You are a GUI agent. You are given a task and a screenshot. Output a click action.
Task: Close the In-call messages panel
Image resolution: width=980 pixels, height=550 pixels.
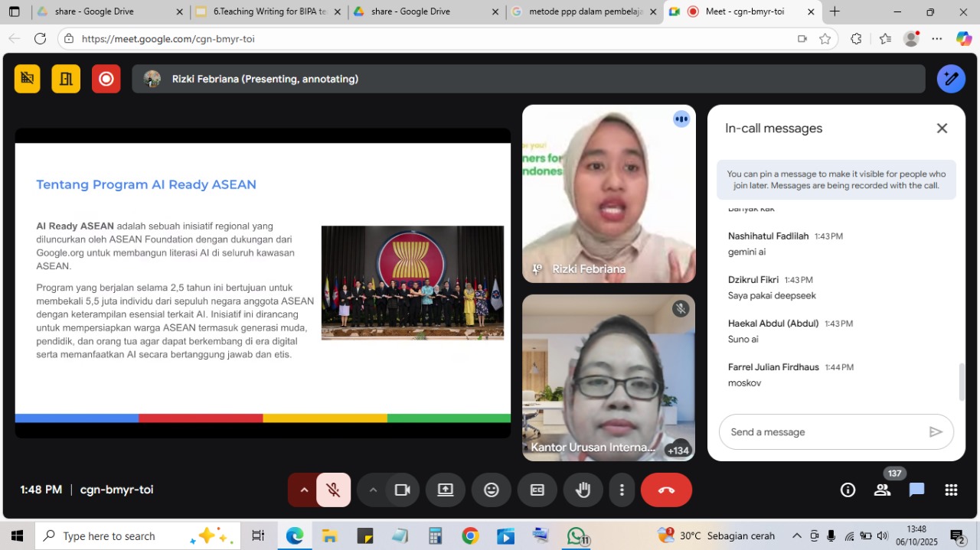(x=942, y=129)
